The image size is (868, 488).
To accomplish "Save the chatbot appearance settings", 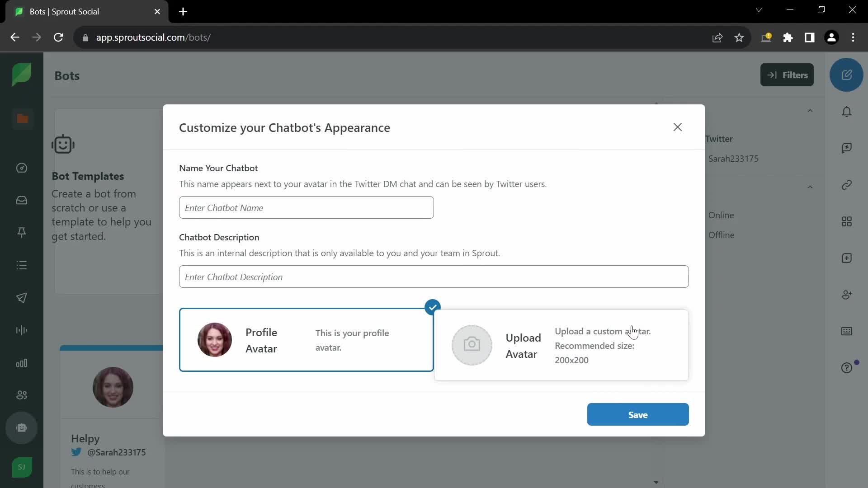I will click(x=638, y=415).
